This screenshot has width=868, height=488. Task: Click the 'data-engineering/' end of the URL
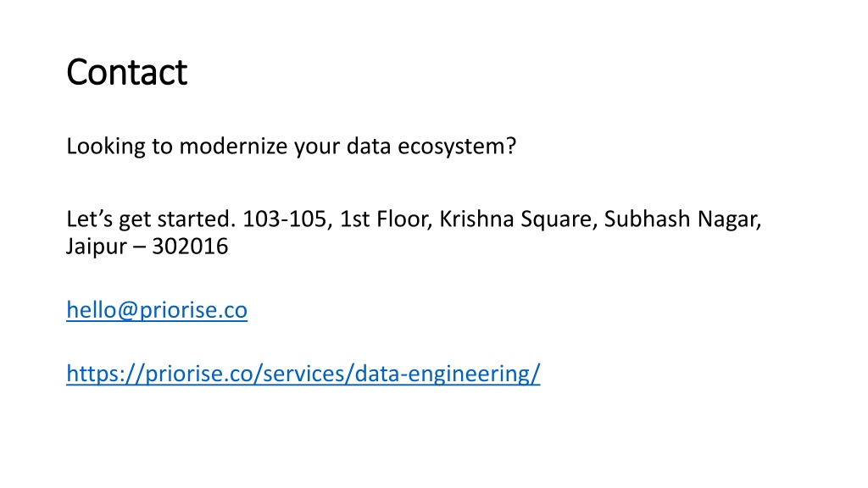[448, 374]
